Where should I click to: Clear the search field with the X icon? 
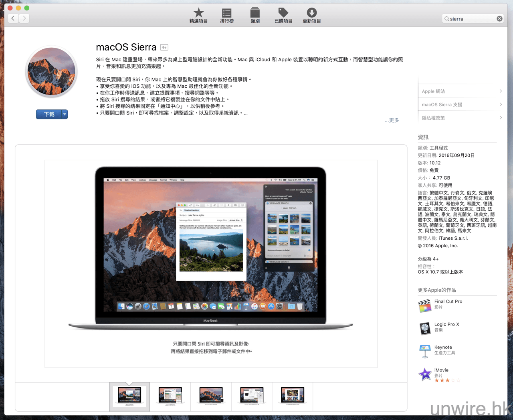[x=499, y=18]
